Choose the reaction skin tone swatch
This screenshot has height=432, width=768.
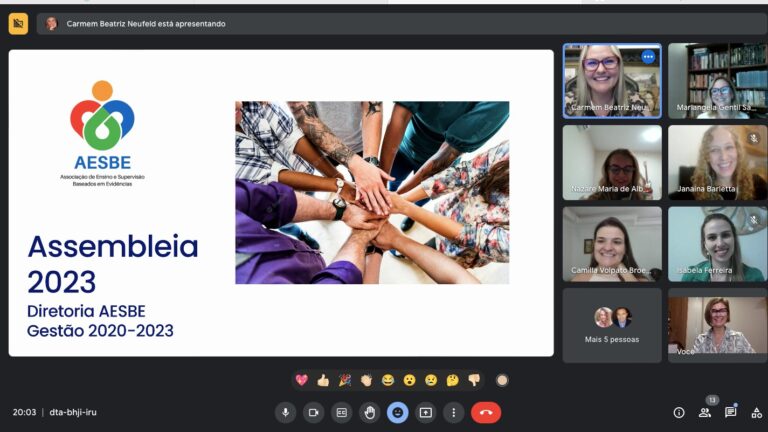(x=502, y=380)
